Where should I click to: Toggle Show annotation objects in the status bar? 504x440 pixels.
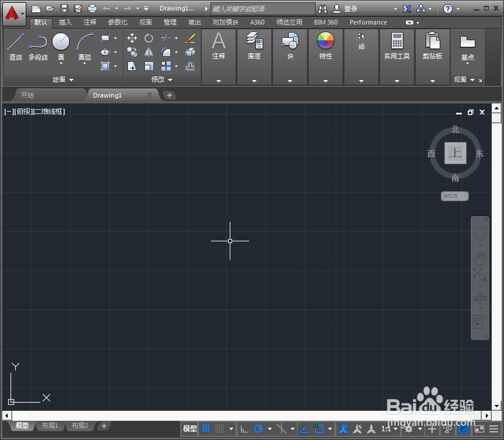344,428
